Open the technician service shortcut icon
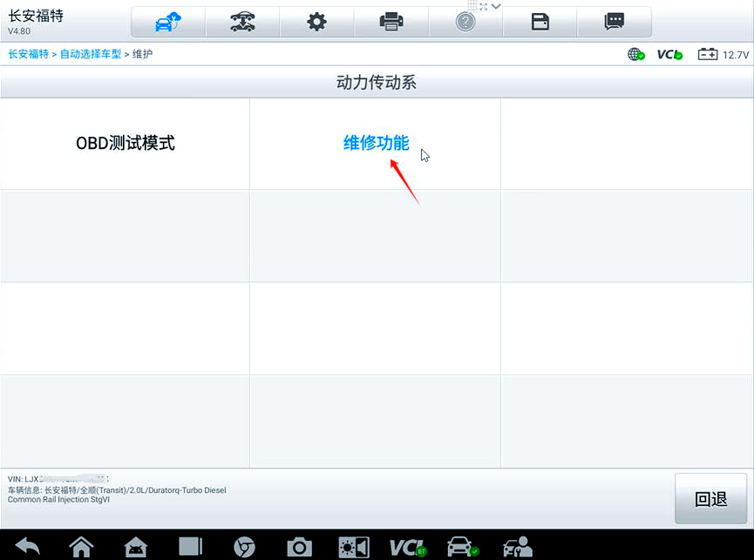This screenshot has width=754, height=560. (x=518, y=547)
